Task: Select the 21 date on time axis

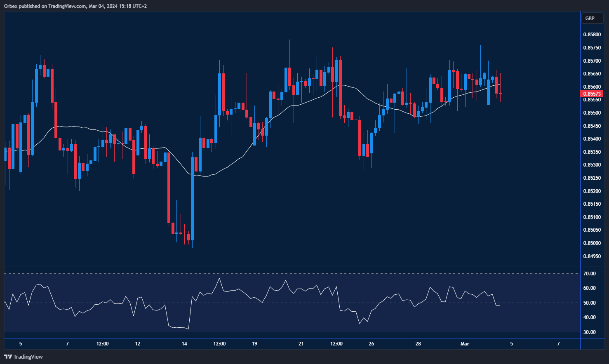Action: click(301, 344)
